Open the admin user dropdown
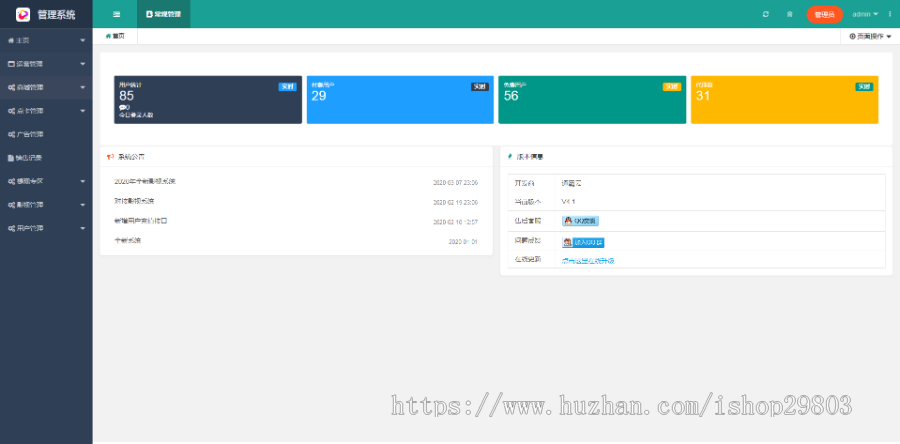Image resolution: width=900 pixels, height=444 pixels. 865,14
